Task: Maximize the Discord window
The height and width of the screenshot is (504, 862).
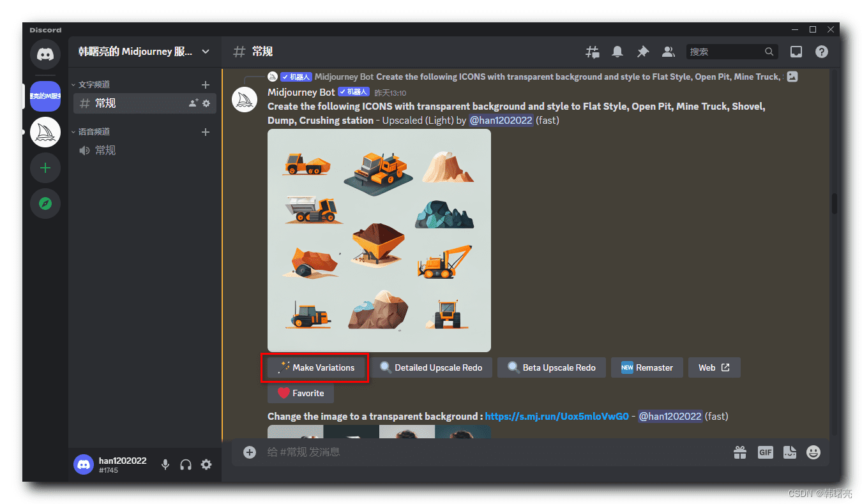Action: (813, 29)
